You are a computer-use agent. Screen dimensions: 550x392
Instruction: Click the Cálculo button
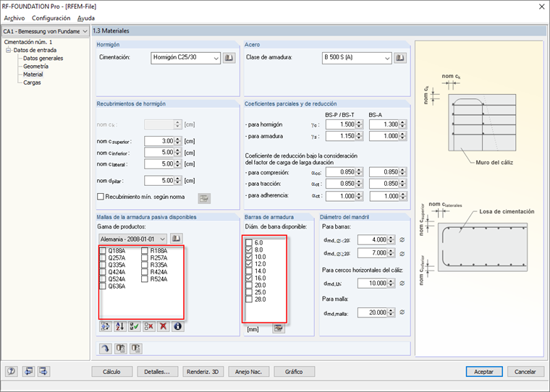coord(112,372)
